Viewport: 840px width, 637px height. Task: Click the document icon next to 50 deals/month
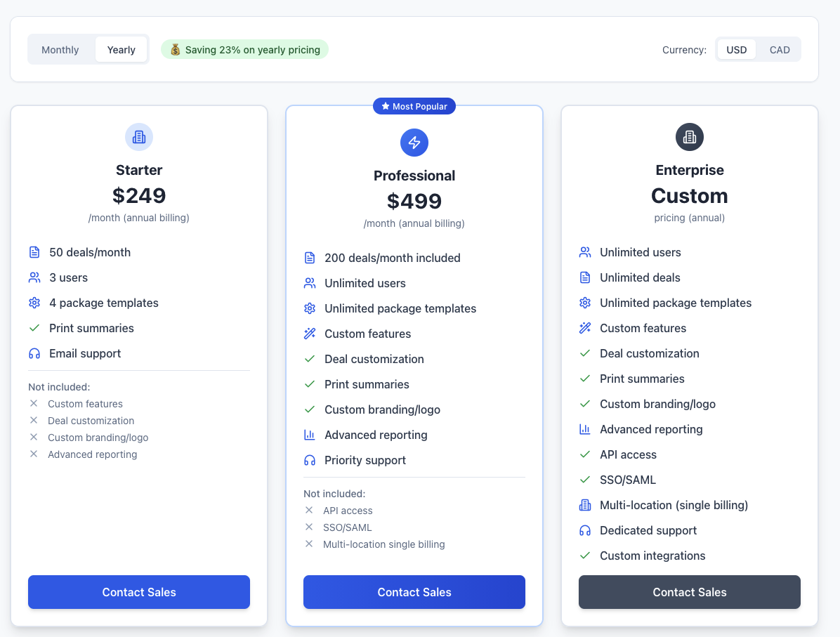(34, 252)
